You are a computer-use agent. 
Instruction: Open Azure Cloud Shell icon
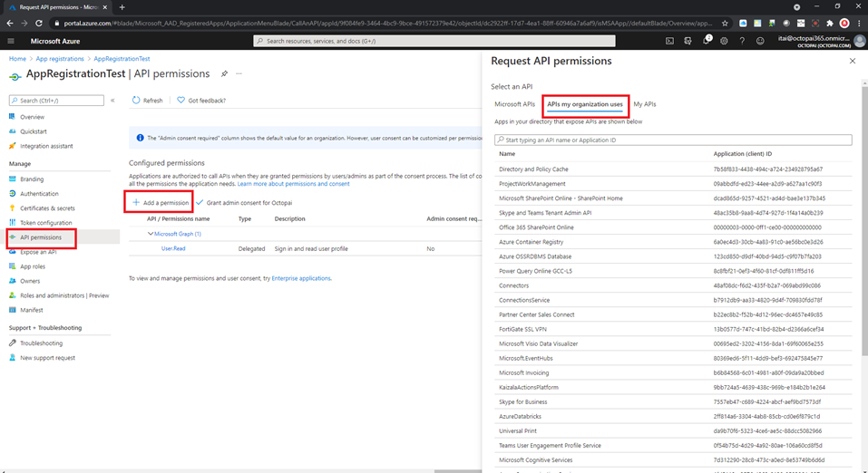pyautogui.click(x=669, y=41)
